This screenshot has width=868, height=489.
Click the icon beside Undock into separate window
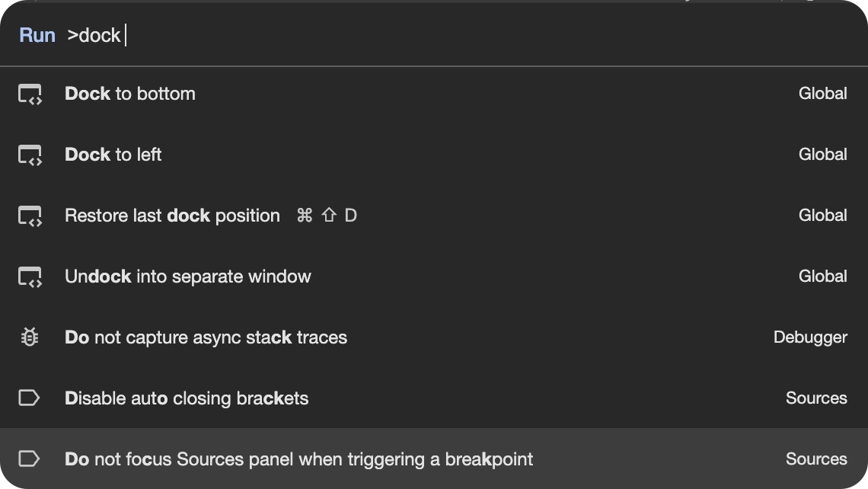(x=29, y=276)
